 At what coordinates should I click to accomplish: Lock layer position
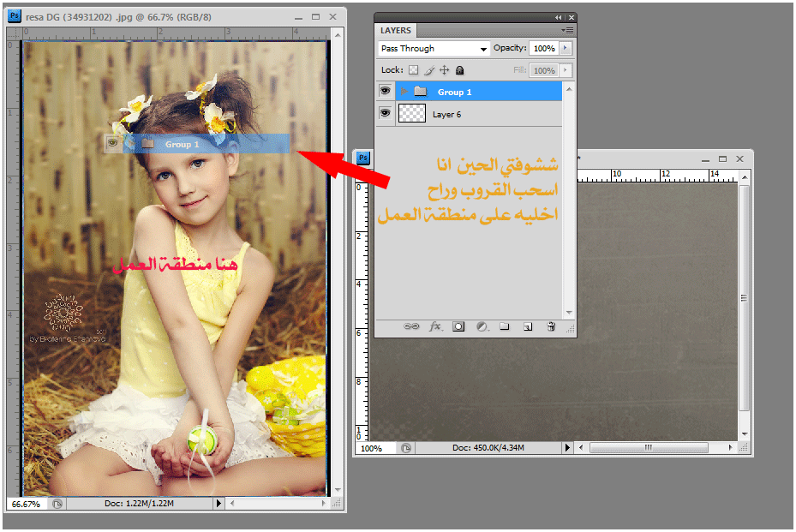pos(444,70)
